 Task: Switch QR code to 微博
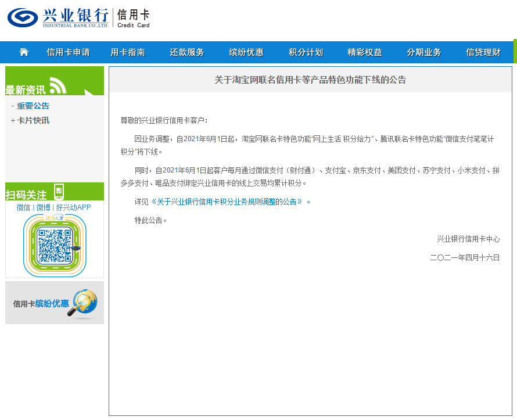coord(43,207)
